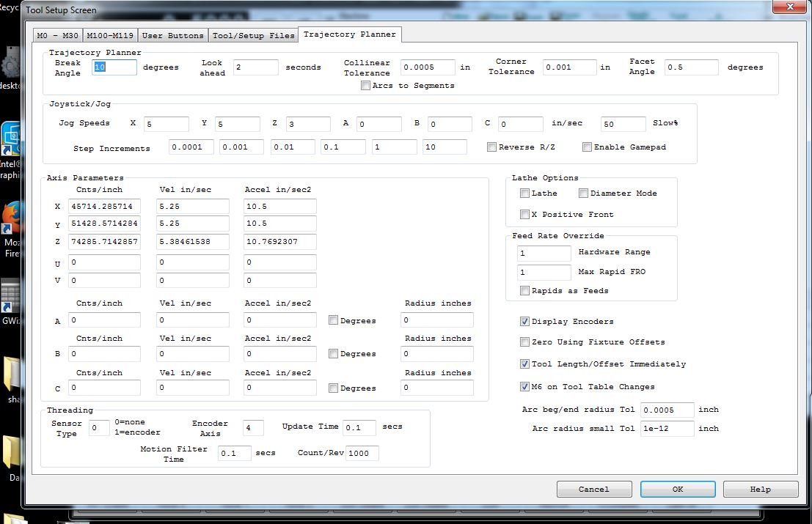
Task: Open Mozilla Firefox desktop shortcut
Action: tap(10, 220)
